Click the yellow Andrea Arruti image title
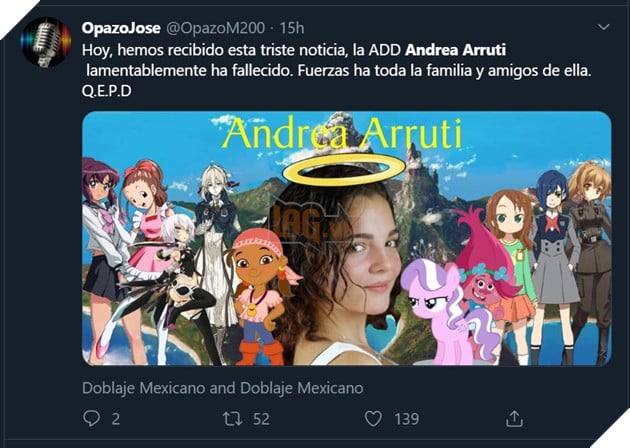 tap(342, 133)
